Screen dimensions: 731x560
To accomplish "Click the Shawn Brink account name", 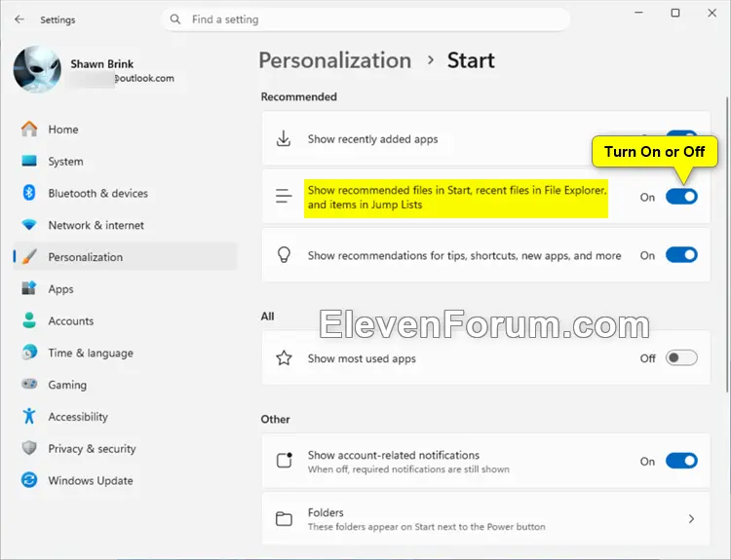I will pyautogui.click(x=101, y=64).
